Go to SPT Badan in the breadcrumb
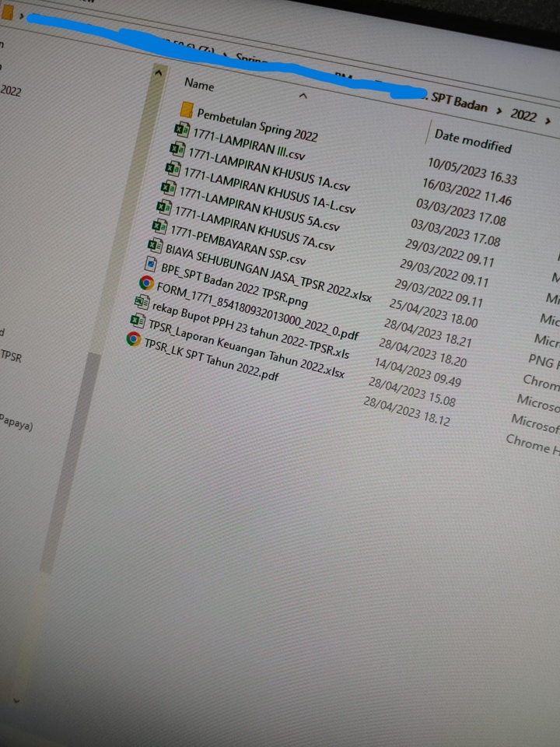The width and height of the screenshot is (560, 747). pos(459,102)
